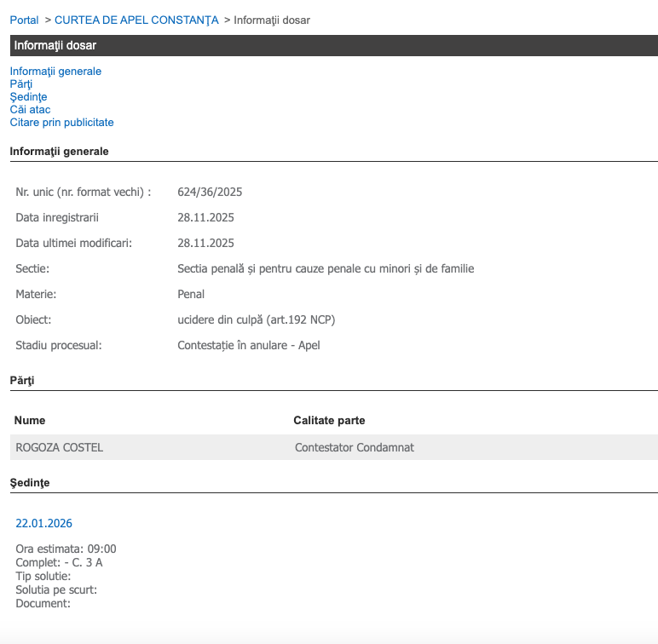Click the Portal breadcrumb link

tap(24, 20)
